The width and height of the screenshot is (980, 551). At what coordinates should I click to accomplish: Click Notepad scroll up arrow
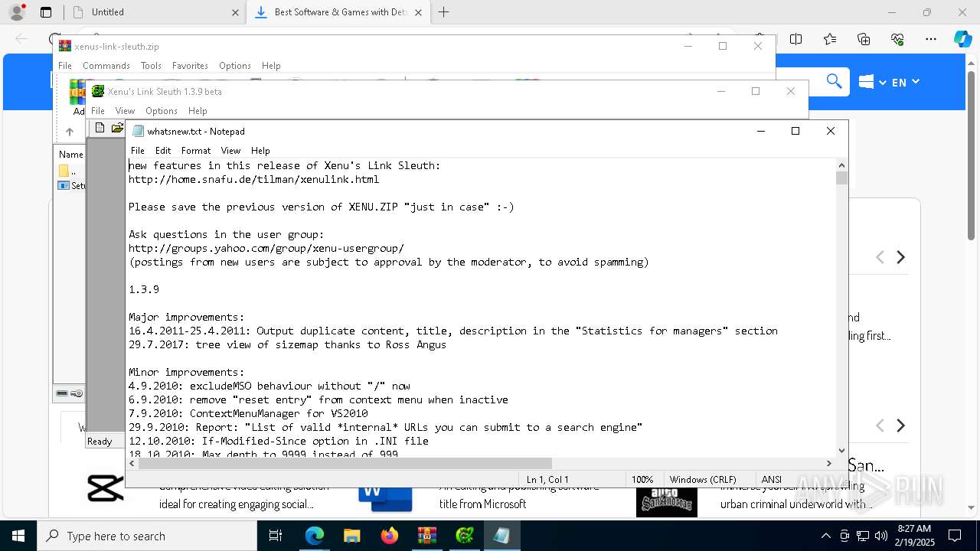(842, 165)
